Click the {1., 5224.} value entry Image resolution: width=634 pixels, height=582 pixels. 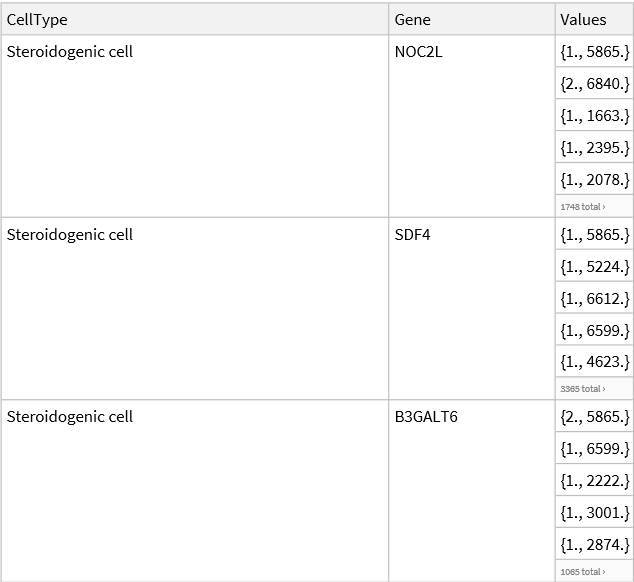[x=595, y=267]
